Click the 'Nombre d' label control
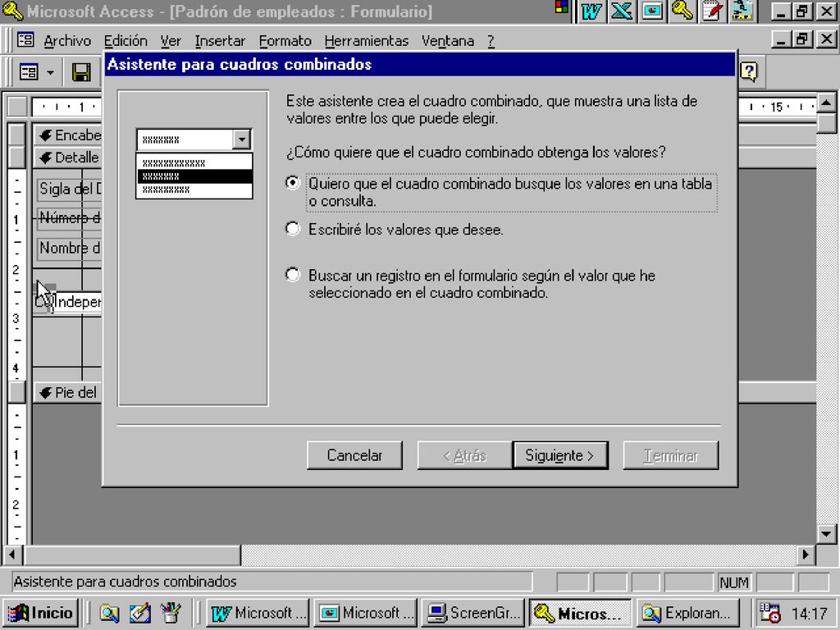840x630 pixels. tap(69, 248)
